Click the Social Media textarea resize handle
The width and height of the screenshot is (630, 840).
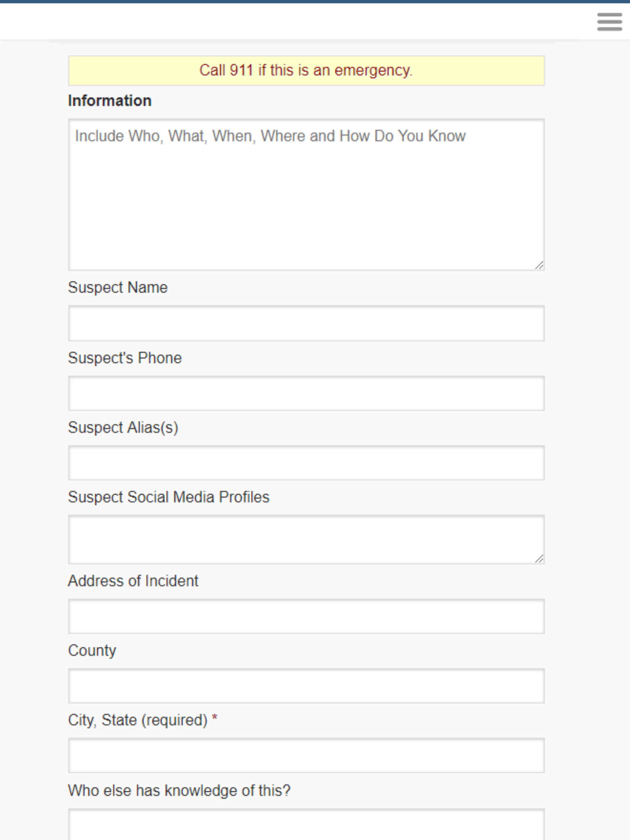pos(540,558)
